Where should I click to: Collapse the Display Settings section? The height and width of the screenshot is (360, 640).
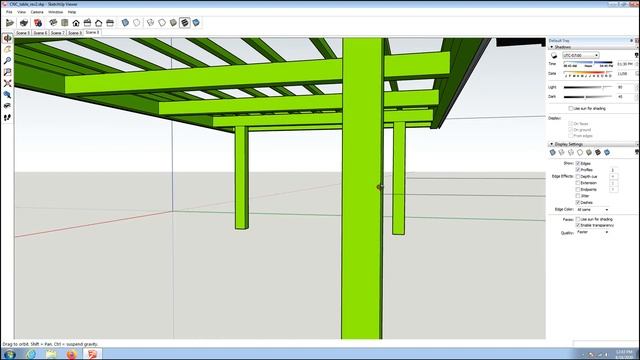(552, 144)
